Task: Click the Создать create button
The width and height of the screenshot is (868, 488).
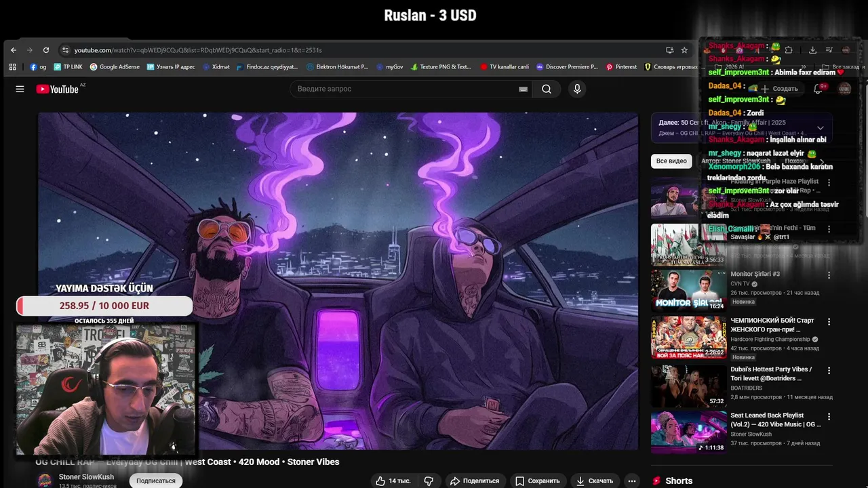Action: (x=778, y=89)
